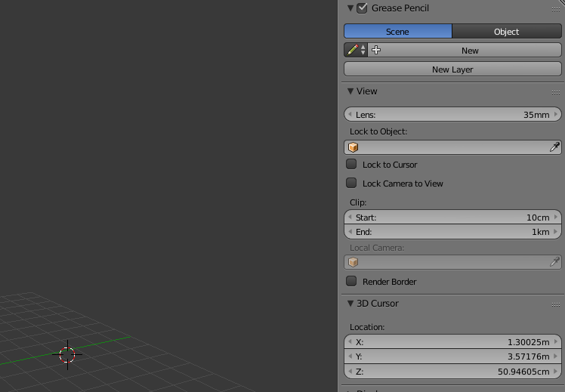565x392 pixels.
Task: Click the cursor X location field
Action: tap(452, 341)
